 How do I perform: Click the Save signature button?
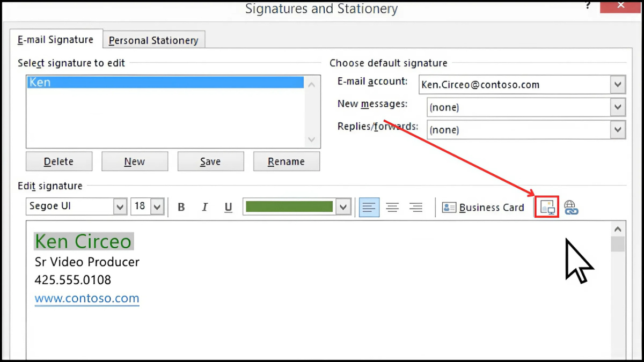[x=210, y=161]
